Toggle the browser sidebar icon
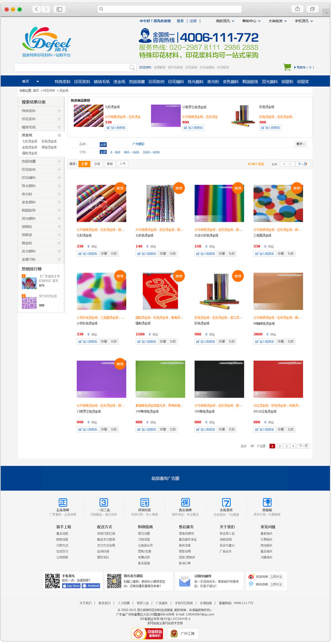Screen dimensions: 331x644 59,9
